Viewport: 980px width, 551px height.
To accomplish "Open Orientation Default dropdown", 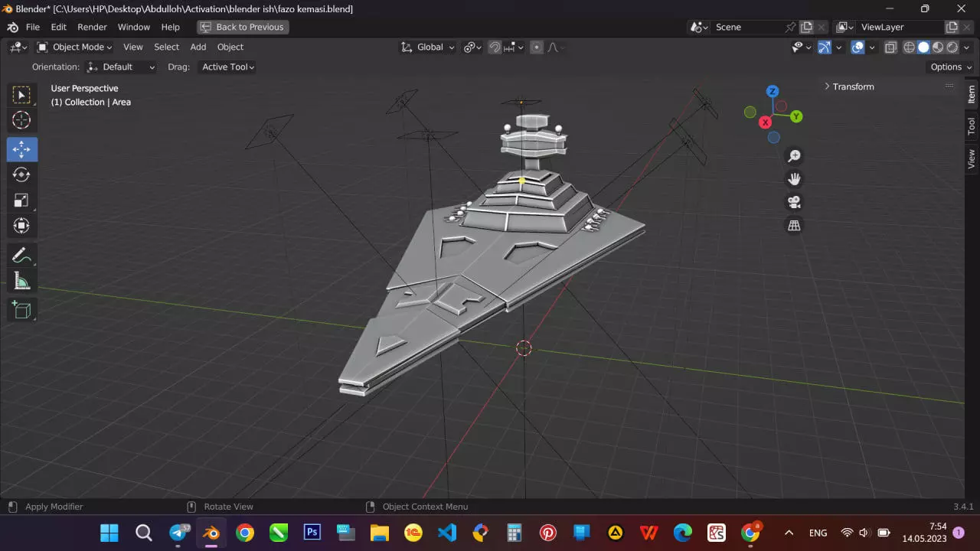I will pyautogui.click(x=122, y=67).
